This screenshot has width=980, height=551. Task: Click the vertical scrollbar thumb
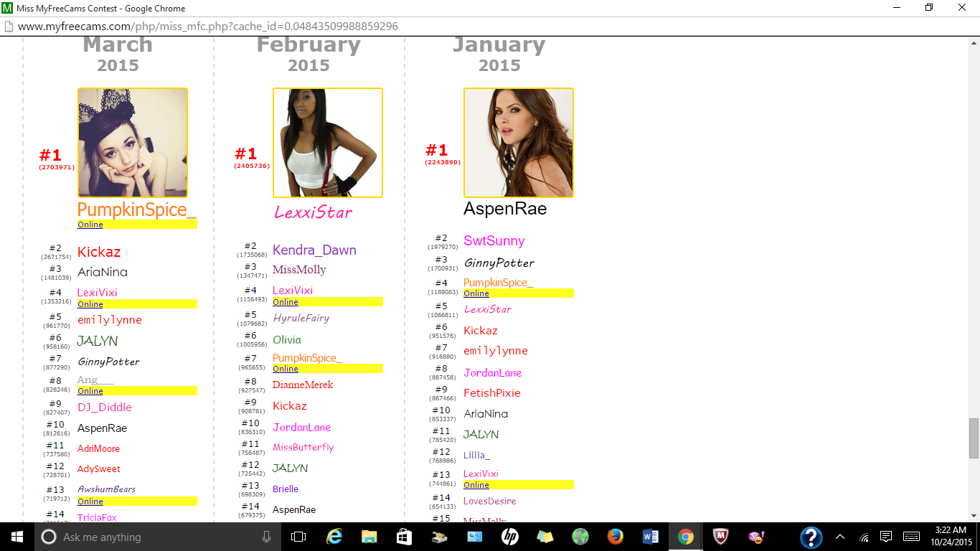[974, 438]
